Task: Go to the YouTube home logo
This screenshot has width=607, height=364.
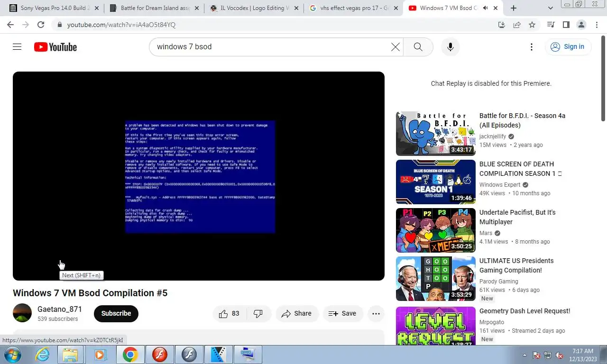Action: [x=55, y=47]
